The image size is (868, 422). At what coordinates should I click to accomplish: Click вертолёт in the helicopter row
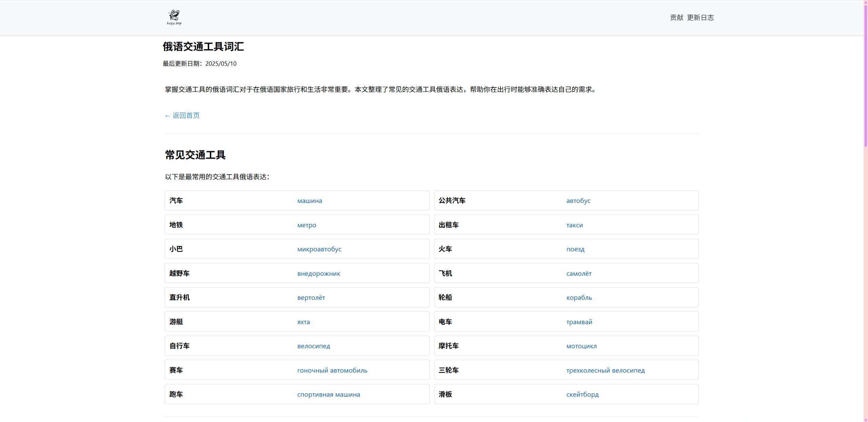coord(311,298)
